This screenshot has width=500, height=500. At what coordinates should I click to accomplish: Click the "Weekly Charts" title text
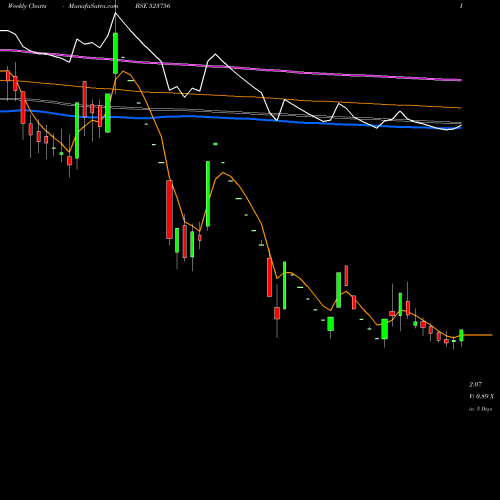point(27,6)
